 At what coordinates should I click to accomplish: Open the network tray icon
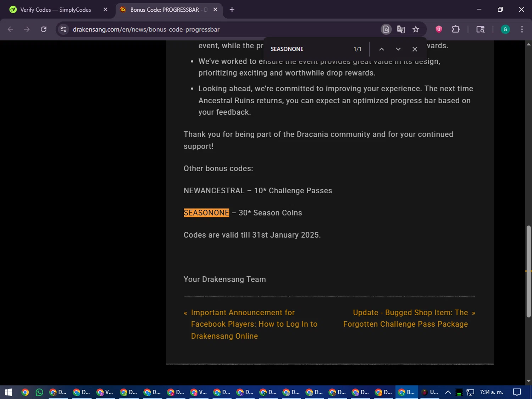pos(470,392)
